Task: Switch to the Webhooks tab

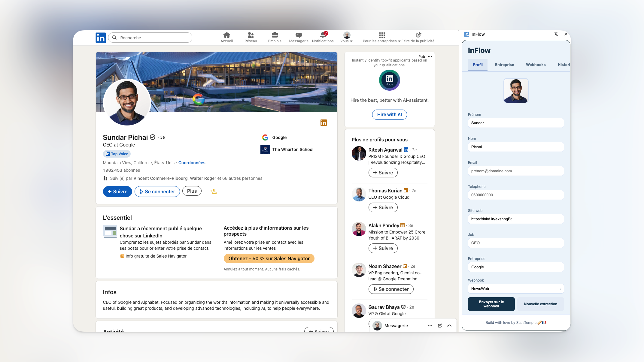Action: point(536,65)
